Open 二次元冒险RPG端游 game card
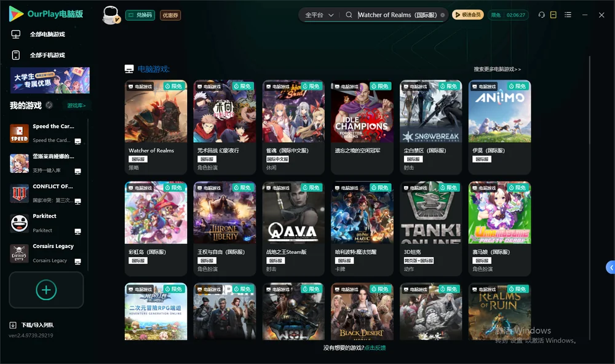This screenshot has height=364, width=615. click(x=156, y=312)
